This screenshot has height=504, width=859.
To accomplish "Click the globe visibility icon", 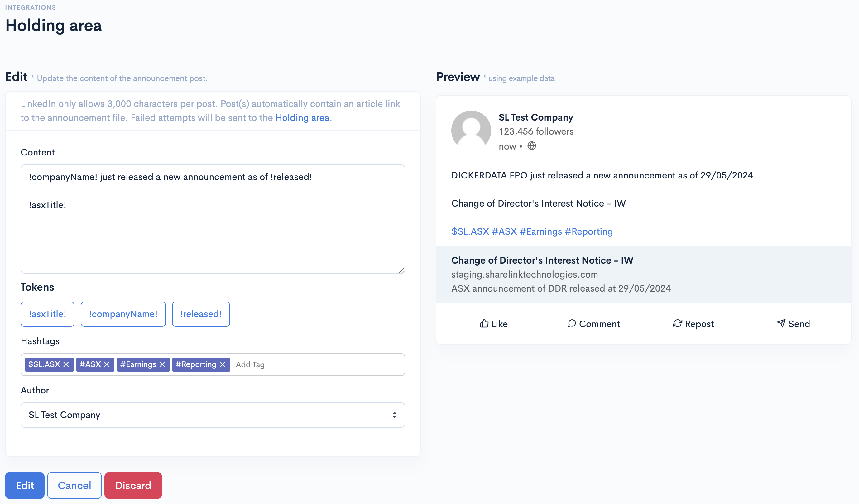I will (x=532, y=146).
